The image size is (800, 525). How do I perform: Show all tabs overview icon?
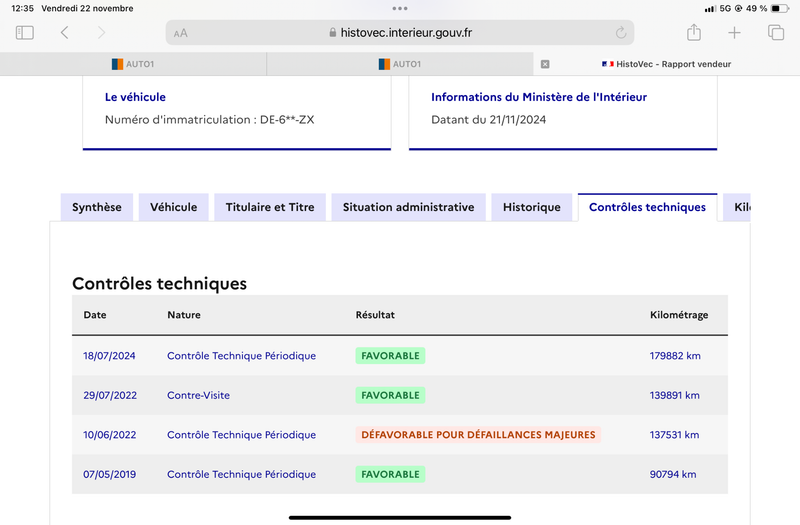pos(776,32)
